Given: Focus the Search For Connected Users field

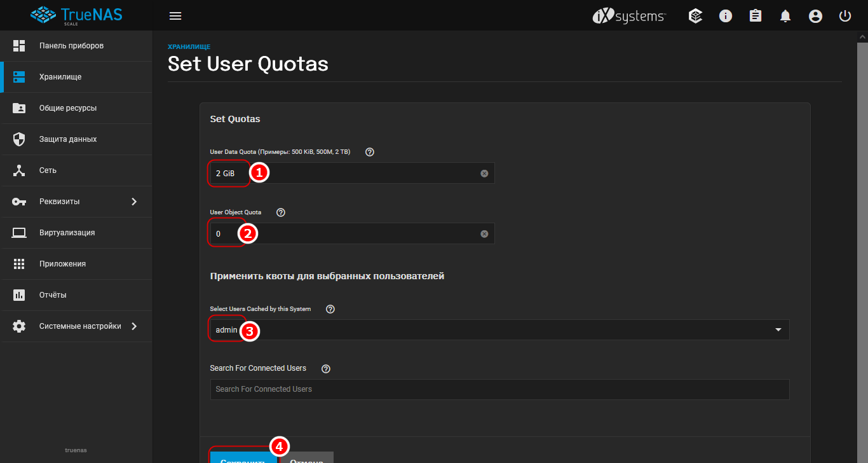Looking at the screenshot, I should (499, 389).
